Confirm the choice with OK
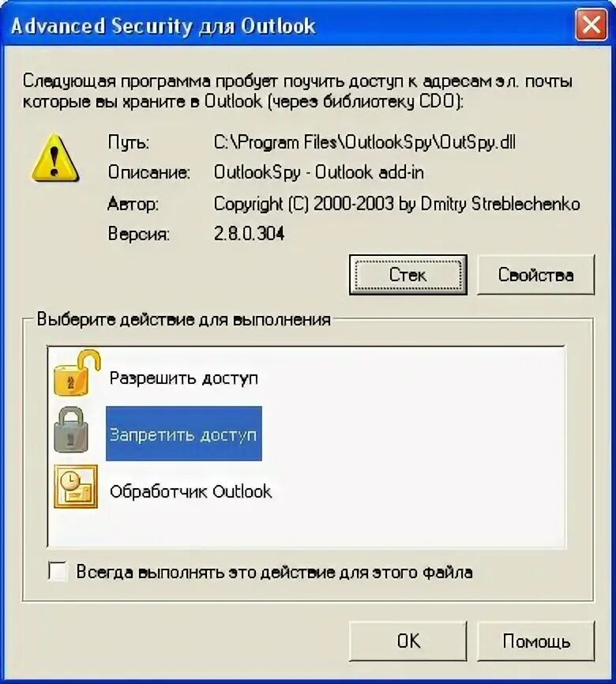Screen dimensions: 616x684 pos(408,641)
